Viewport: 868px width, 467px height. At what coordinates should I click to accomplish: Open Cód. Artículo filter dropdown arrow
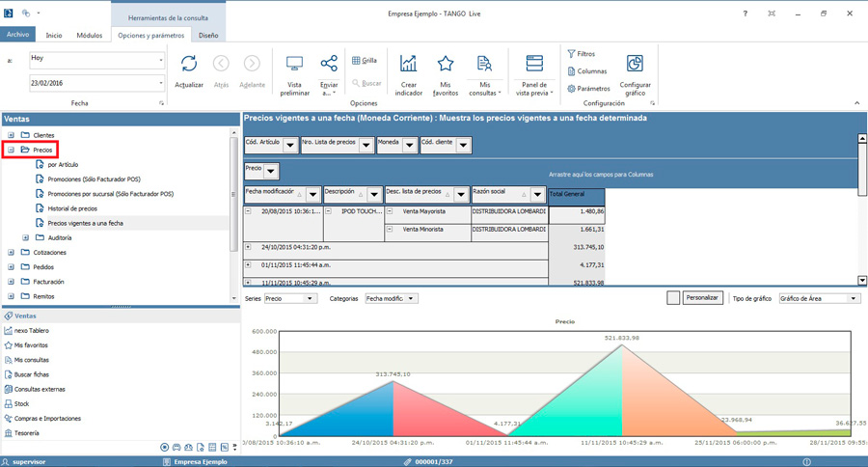point(290,145)
